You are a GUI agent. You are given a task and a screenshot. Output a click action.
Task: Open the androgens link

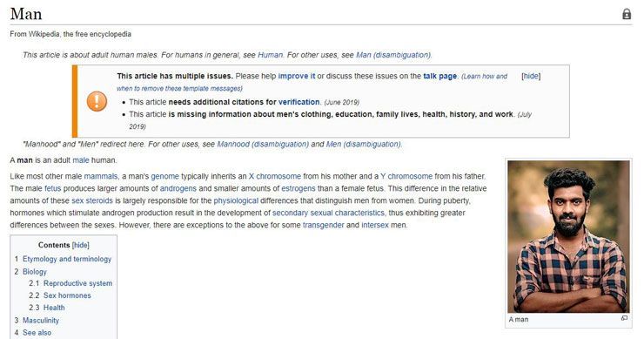click(x=178, y=188)
